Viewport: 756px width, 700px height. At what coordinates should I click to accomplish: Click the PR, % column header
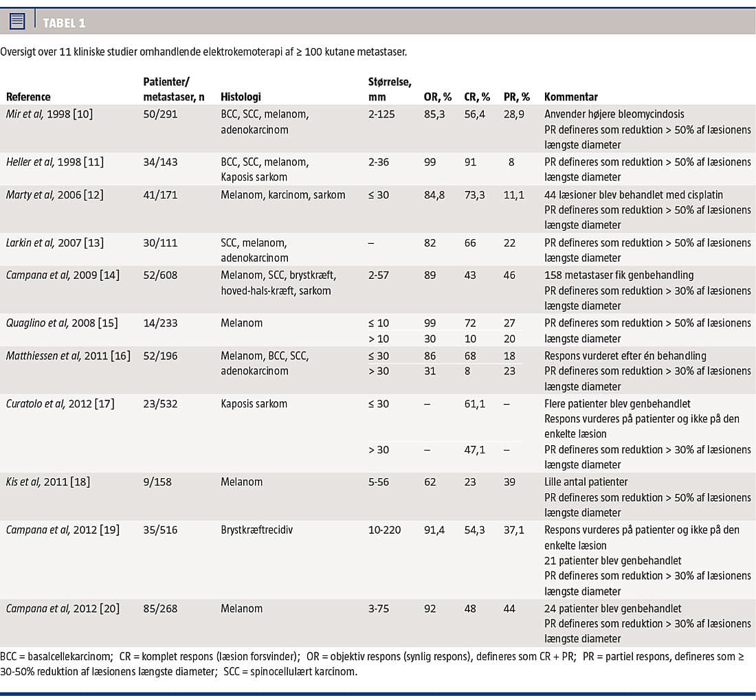[517, 97]
